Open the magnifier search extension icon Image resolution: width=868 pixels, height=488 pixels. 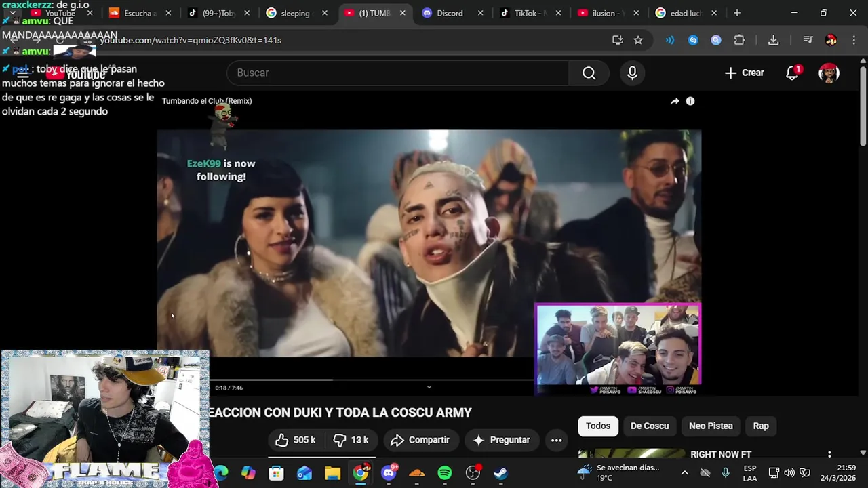(x=716, y=40)
